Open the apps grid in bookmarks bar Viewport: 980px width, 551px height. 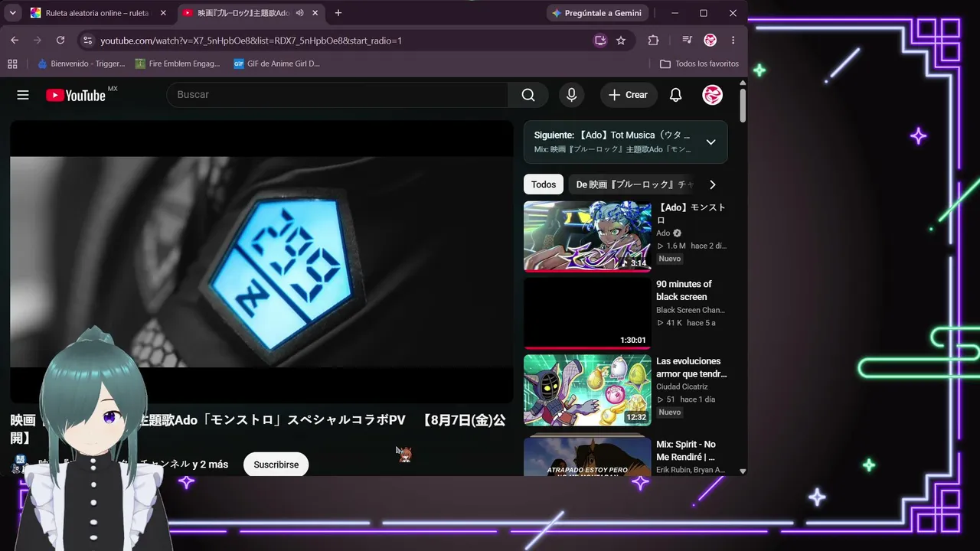click(x=12, y=64)
